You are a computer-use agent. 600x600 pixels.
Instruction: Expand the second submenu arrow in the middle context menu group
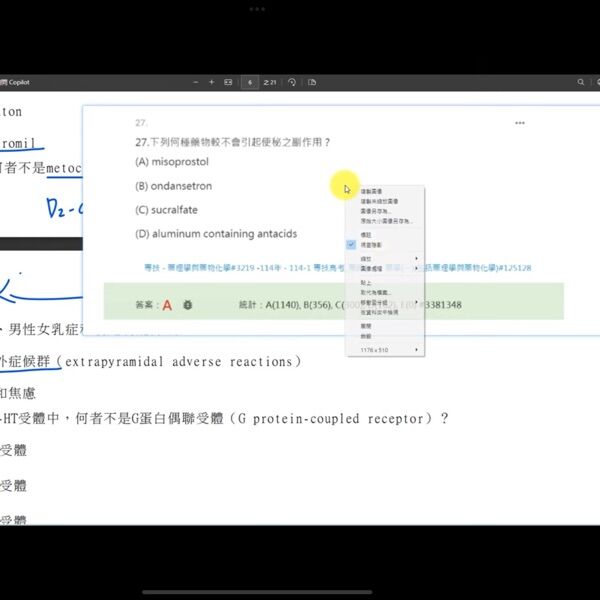point(416,269)
